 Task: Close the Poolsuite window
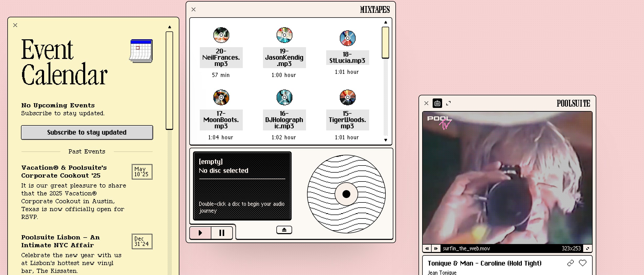tap(426, 103)
